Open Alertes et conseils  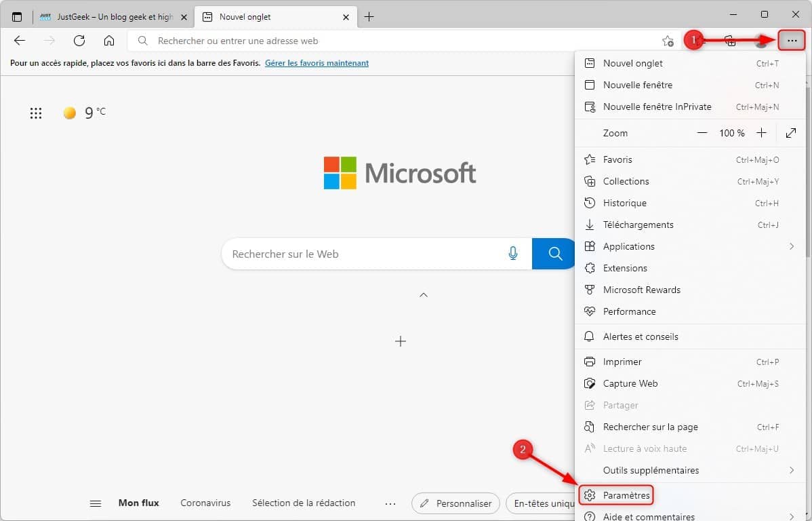click(690, 337)
